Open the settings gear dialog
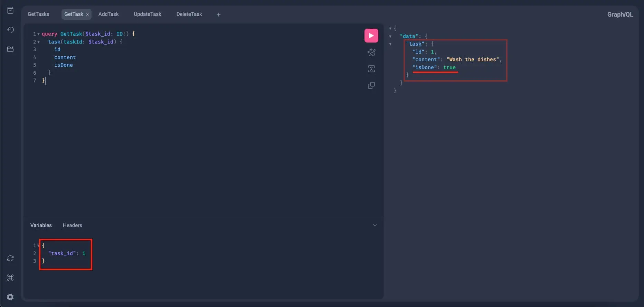Viewport: 644px width, 307px height. tap(10, 297)
